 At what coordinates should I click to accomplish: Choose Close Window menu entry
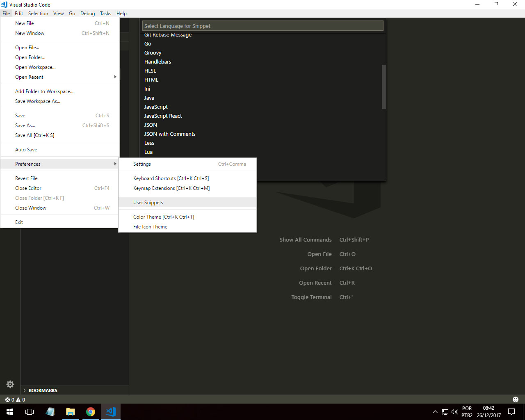point(60,208)
